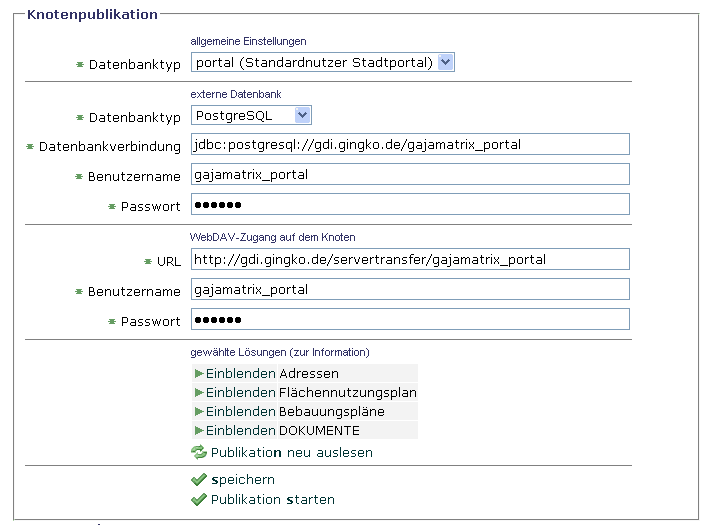
Task: Click the green checkmark icon beside Publikation starten
Action: coord(198,499)
